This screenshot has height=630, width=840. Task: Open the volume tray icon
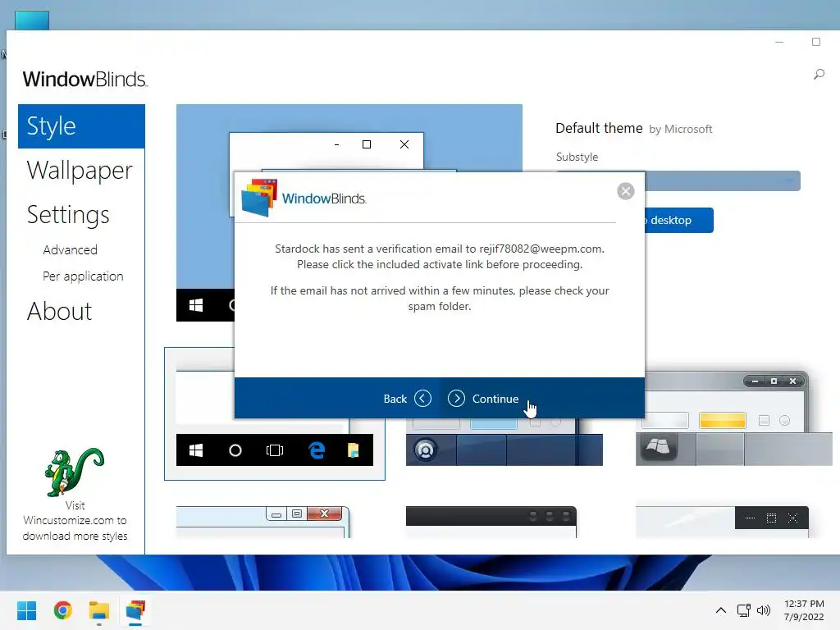point(764,610)
